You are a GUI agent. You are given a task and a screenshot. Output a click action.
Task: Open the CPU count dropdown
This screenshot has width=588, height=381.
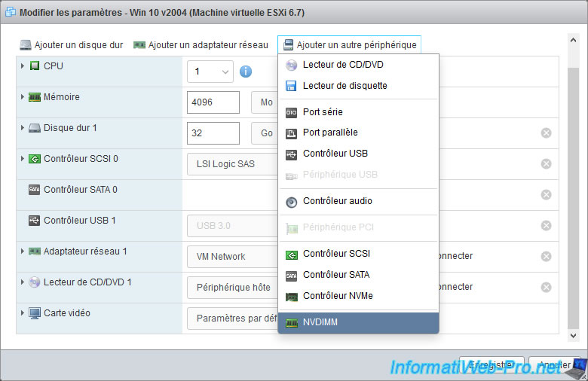pos(210,72)
